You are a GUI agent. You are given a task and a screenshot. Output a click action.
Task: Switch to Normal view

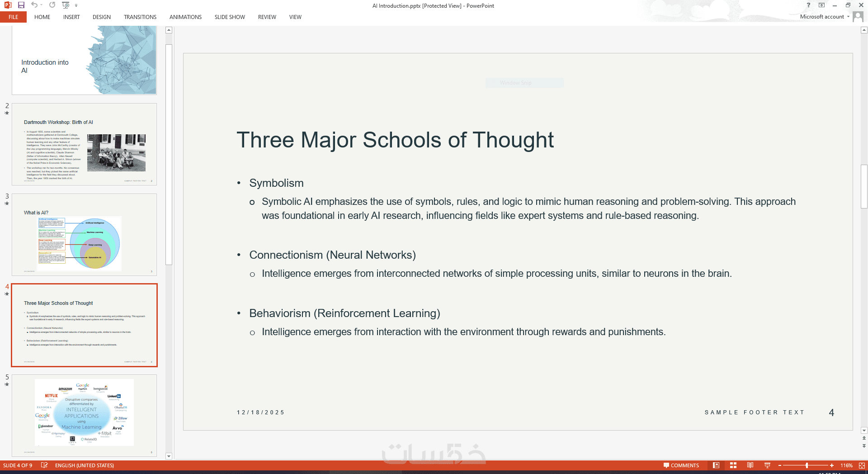coord(716,465)
